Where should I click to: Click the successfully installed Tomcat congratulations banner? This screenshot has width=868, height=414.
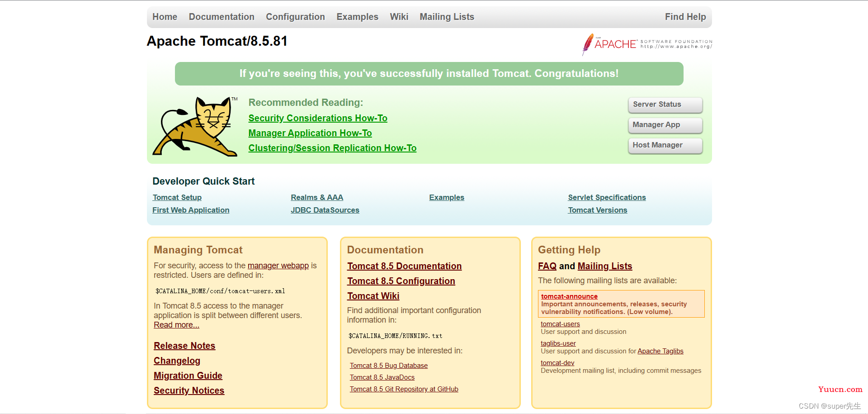[429, 74]
